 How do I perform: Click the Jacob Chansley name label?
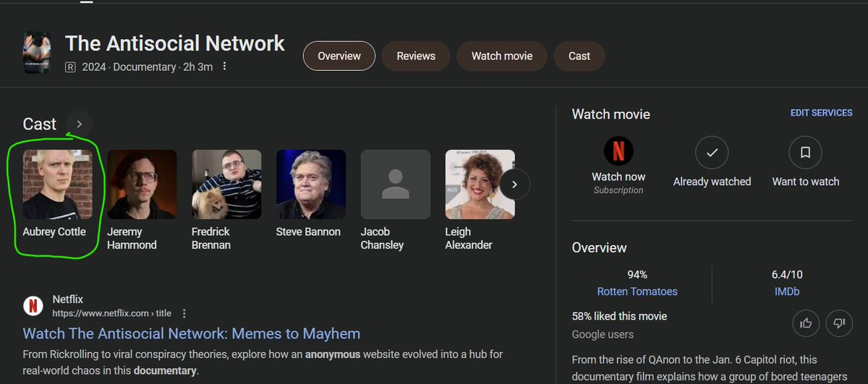[382, 239]
